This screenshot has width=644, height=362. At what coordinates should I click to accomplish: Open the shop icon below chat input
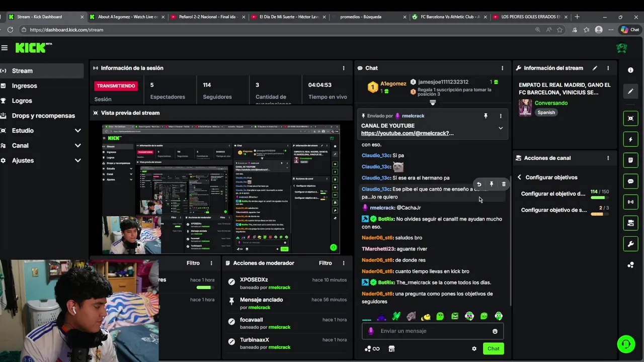click(391, 349)
